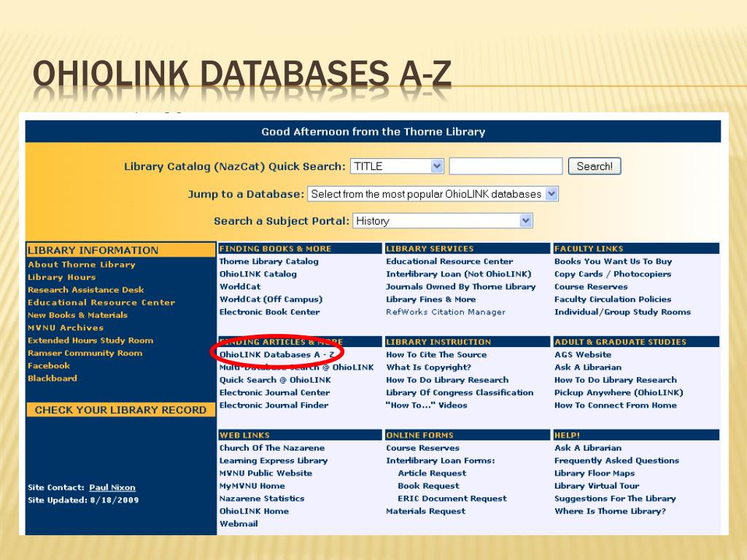The height and width of the screenshot is (560, 747).
Task: Open Quick Search @ OhioLINK link
Action: pyautogui.click(x=275, y=380)
